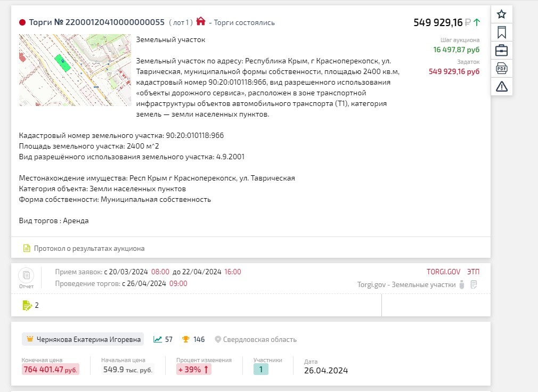Click 'Прием заявок' date range line
The image size is (538, 392).
click(x=148, y=272)
